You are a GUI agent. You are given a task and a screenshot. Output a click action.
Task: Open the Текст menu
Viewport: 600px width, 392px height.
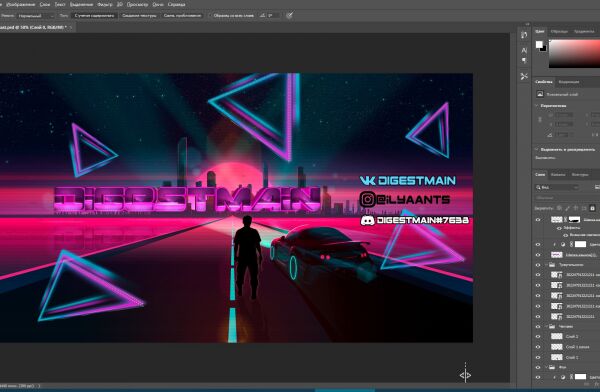coord(60,5)
